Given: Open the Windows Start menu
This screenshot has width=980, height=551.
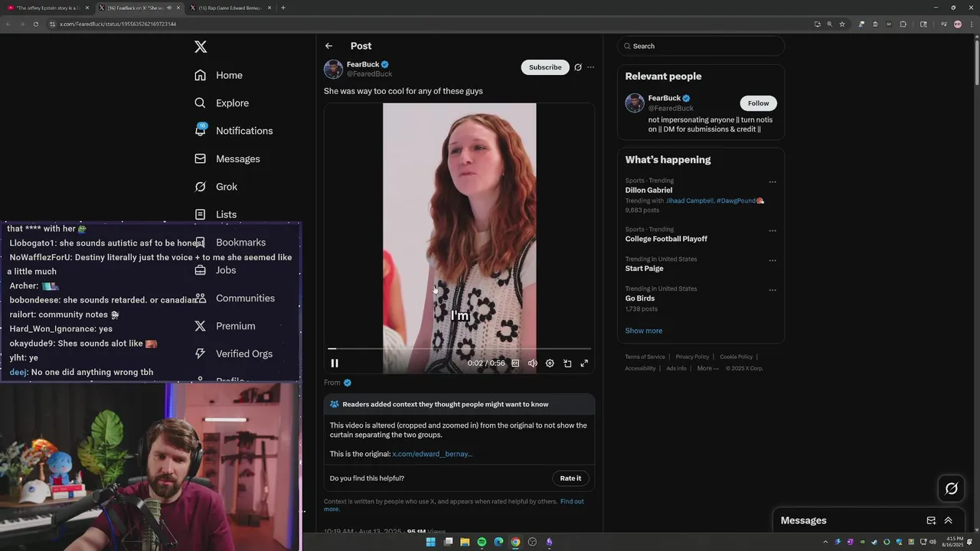Looking at the screenshot, I should pyautogui.click(x=430, y=542).
